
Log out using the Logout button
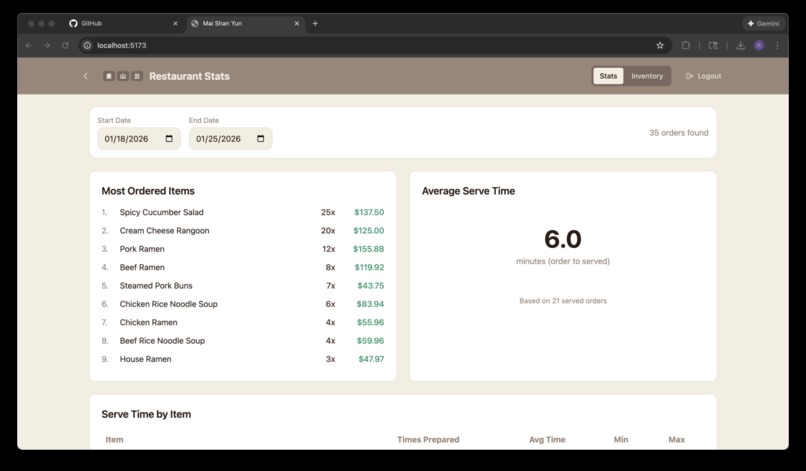[703, 76]
